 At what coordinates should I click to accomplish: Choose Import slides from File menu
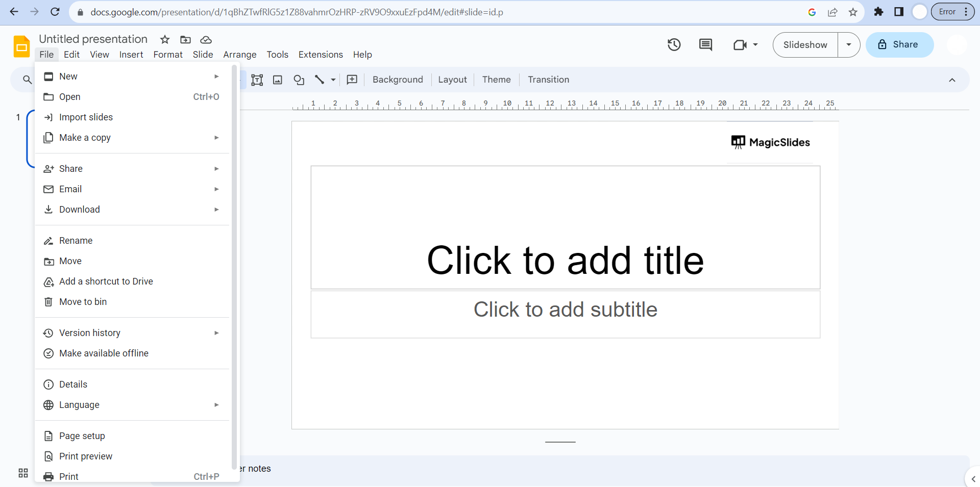(132, 117)
